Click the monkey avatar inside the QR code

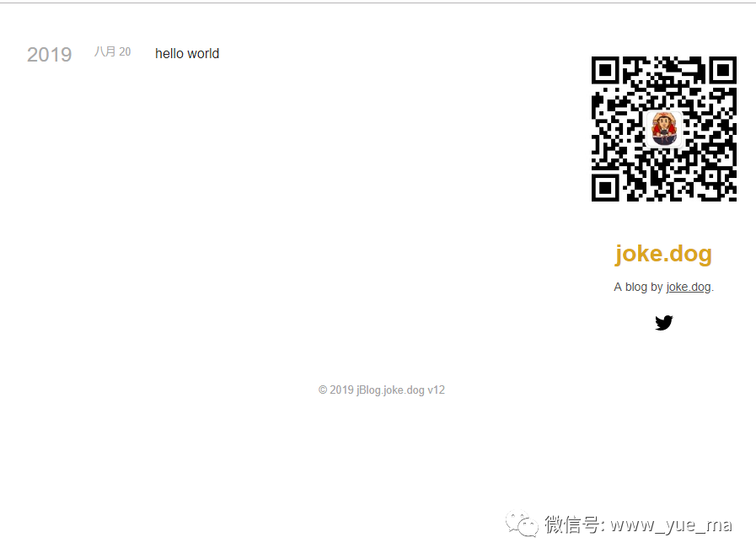(664, 129)
